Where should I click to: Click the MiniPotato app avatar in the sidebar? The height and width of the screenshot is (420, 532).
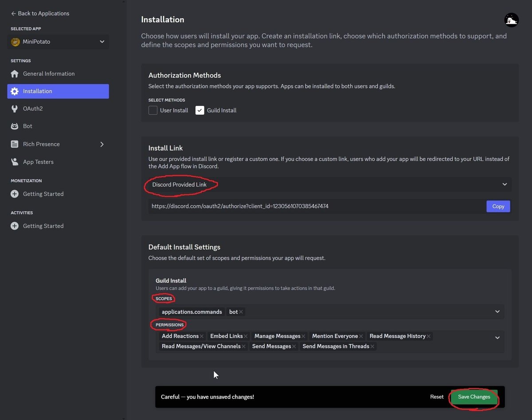pyautogui.click(x=16, y=42)
